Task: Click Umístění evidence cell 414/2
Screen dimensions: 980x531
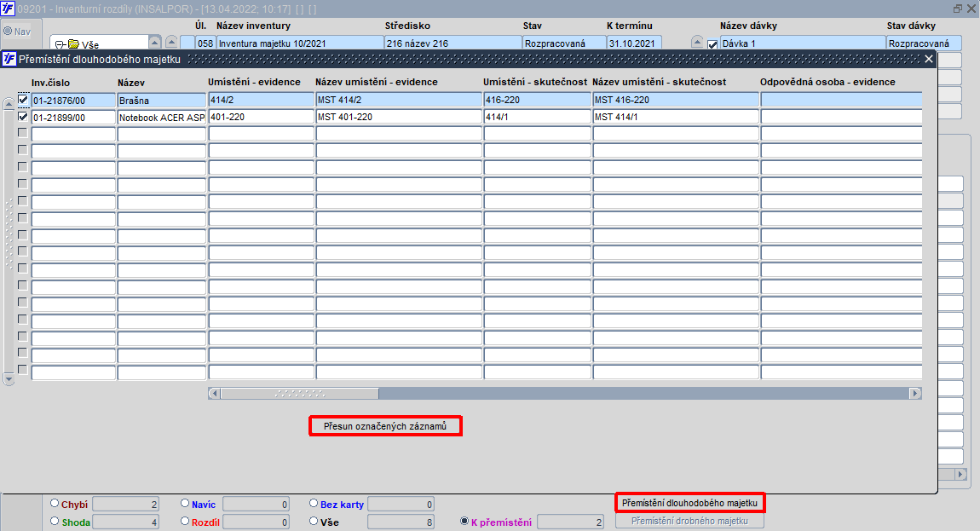Action: click(261, 100)
